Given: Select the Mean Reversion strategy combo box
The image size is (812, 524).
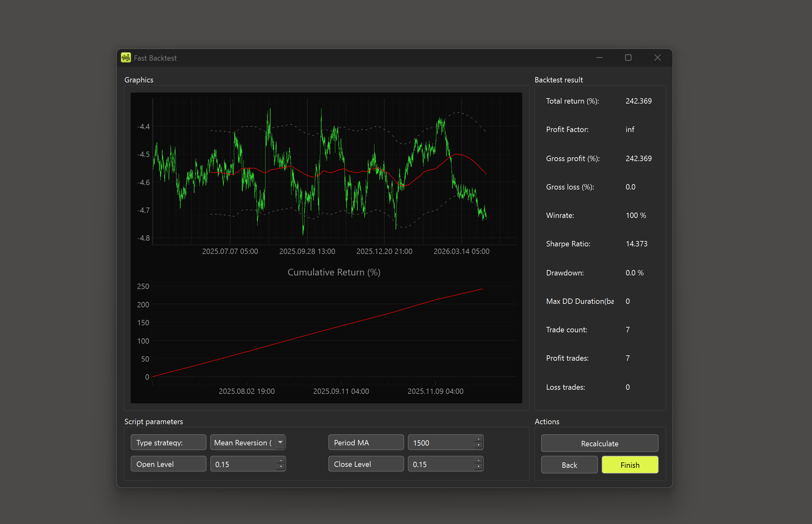Looking at the screenshot, I should (x=243, y=442).
